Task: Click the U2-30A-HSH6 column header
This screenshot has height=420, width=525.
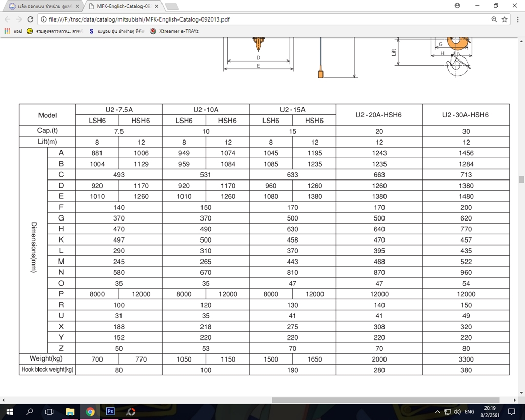Action: (466, 115)
